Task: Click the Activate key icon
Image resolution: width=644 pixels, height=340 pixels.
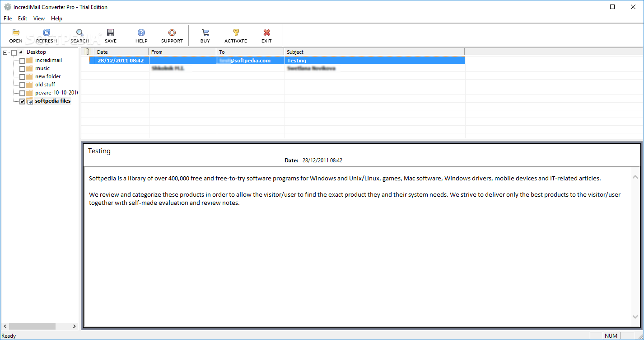Action: point(236,33)
